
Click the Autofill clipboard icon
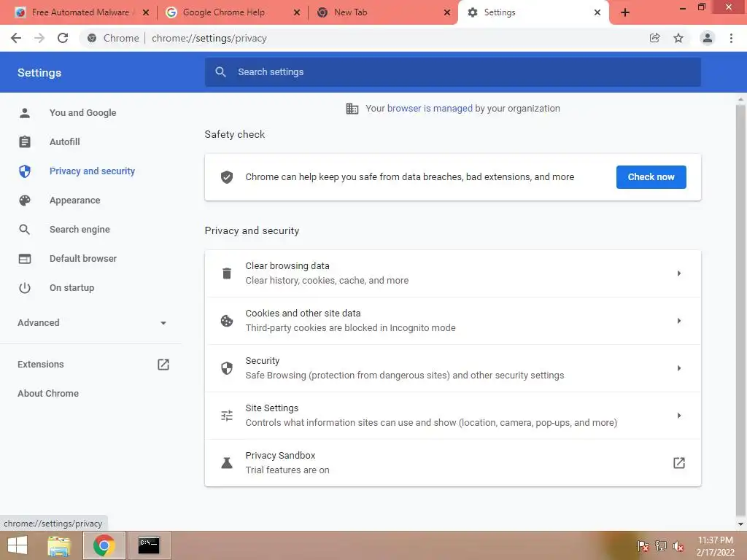(x=25, y=142)
